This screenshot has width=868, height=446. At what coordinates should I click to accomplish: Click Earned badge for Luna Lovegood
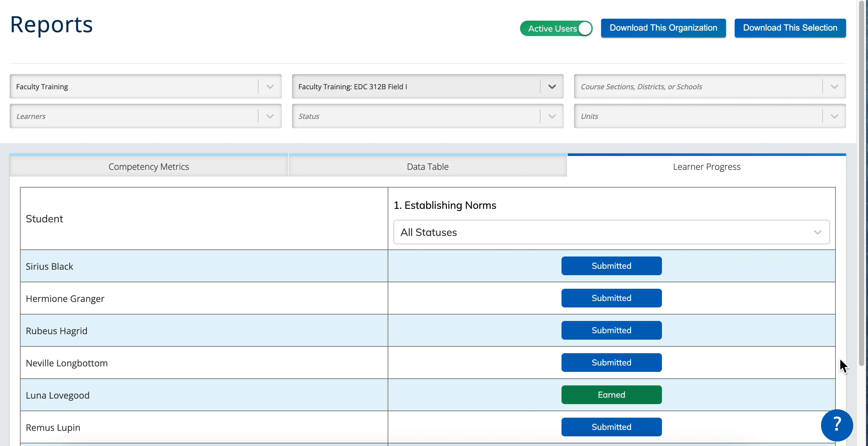point(611,395)
